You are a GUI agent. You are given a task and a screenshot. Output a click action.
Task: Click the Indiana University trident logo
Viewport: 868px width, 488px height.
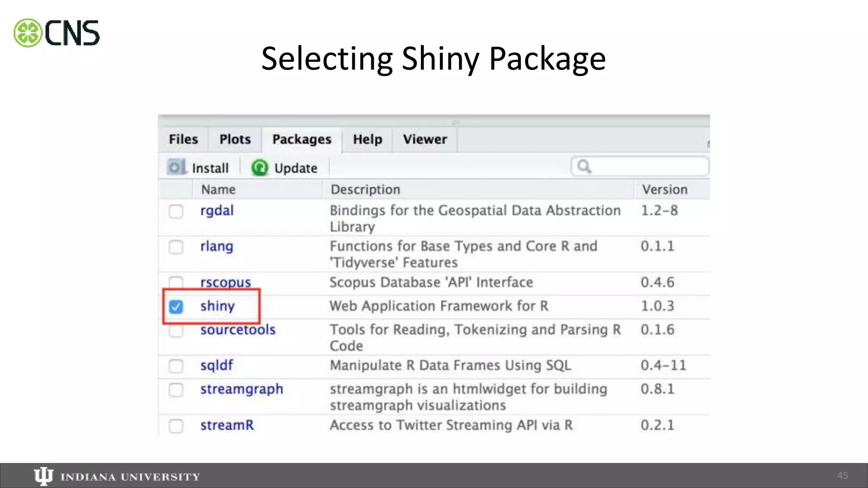(x=43, y=476)
